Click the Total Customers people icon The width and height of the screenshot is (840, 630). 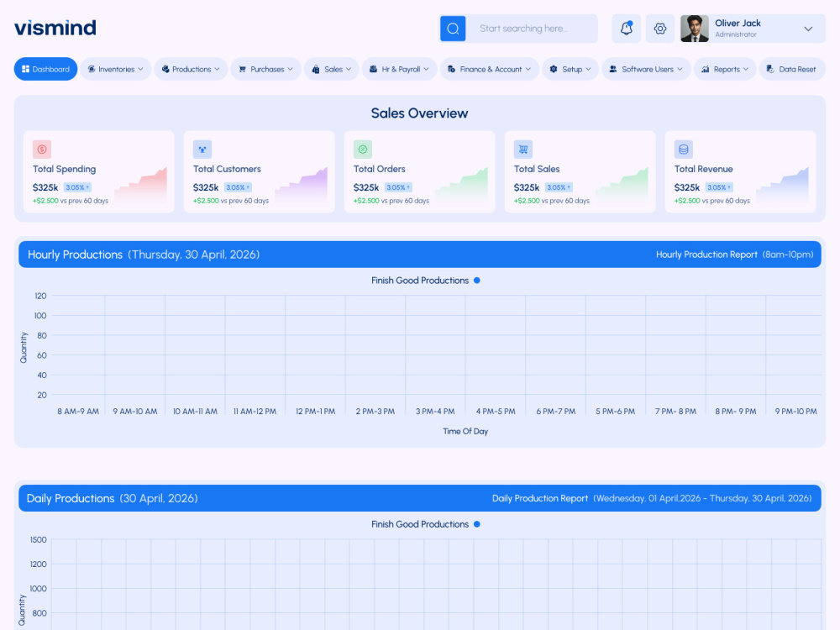click(202, 150)
